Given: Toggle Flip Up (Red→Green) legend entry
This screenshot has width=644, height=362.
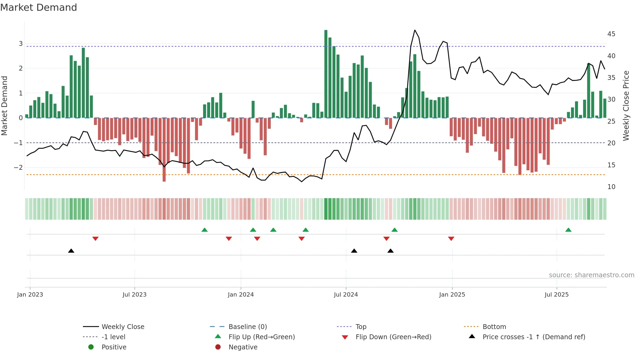Looking at the screenshot, I should click(x=255, y=337).
